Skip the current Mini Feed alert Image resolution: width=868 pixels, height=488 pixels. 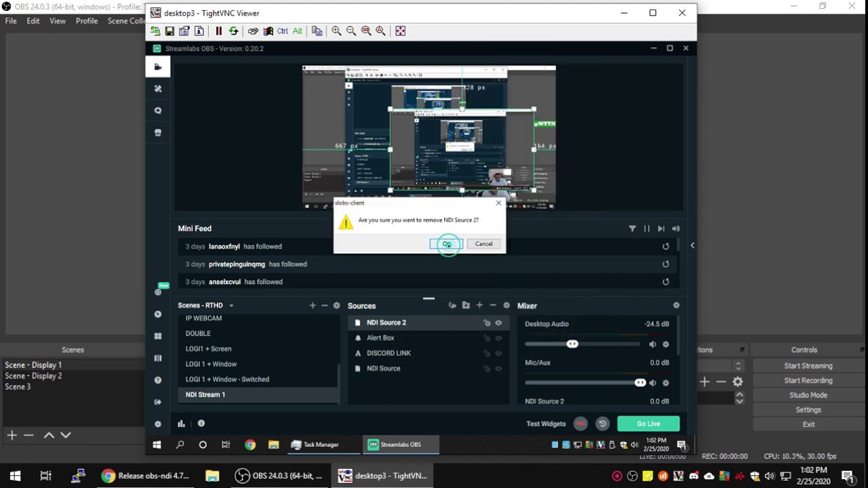(x=661, y=229)
